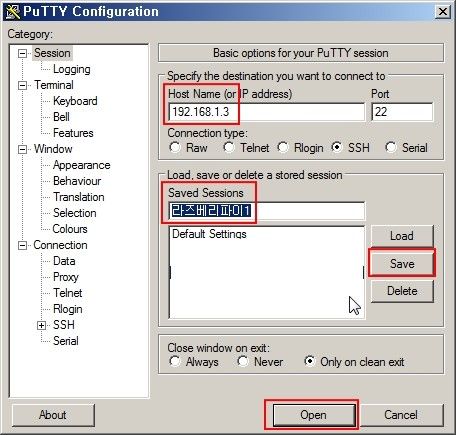
Task: Open the Appearance category
Action: 82,165
